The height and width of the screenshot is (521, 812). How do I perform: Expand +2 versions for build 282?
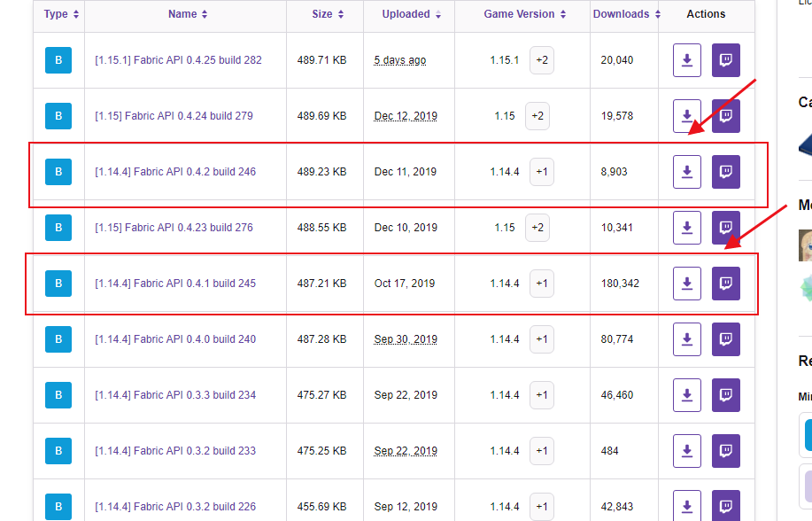(542, 60)
